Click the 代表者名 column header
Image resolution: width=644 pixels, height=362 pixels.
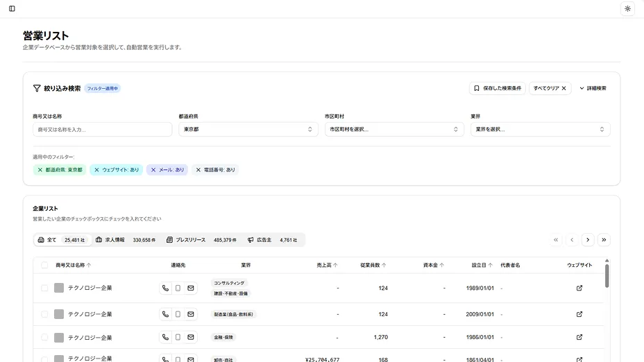510,265
